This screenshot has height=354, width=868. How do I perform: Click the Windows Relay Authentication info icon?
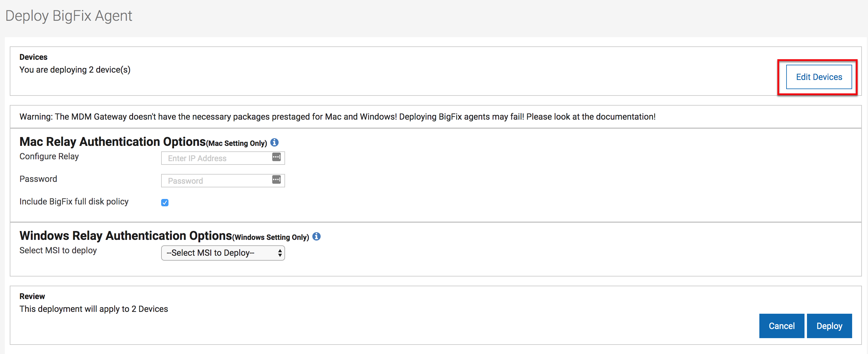coord(316,237)
